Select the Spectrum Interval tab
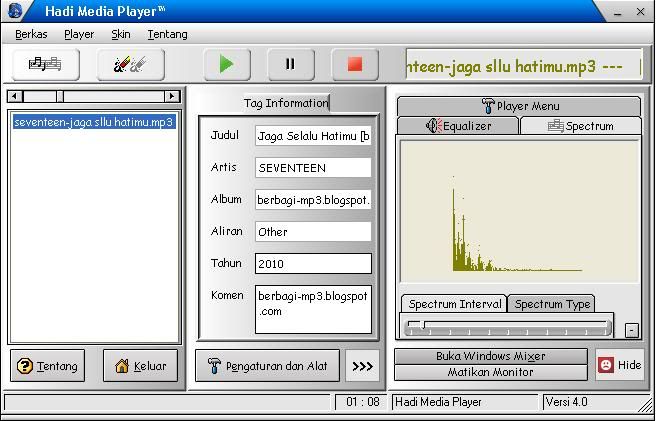656x421 pixels. click(454, 304)
